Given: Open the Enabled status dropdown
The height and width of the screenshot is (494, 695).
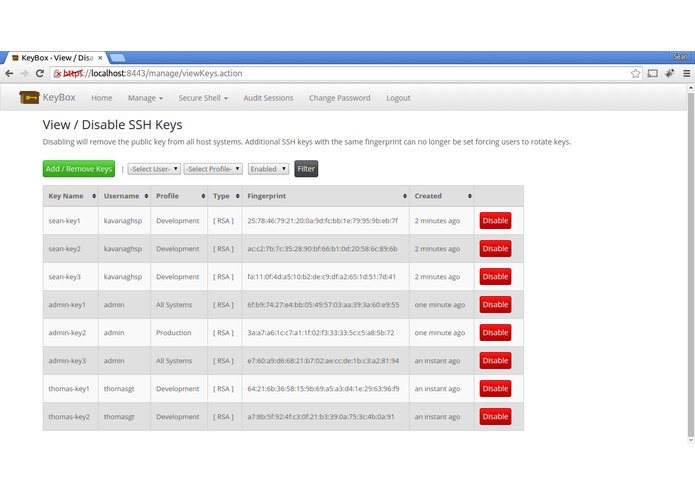Looking at the screenshot, I should pyautogui.click(x=268, y=169).
